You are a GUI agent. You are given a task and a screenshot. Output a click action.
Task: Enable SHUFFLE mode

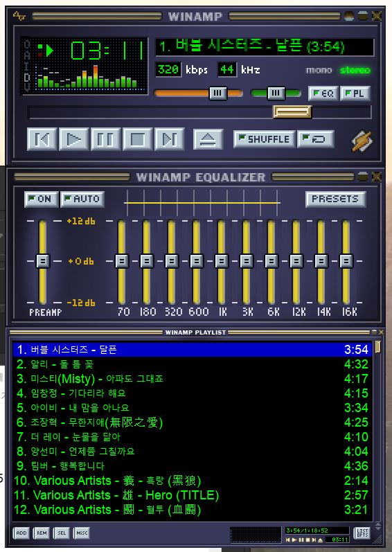coord(264,139)
